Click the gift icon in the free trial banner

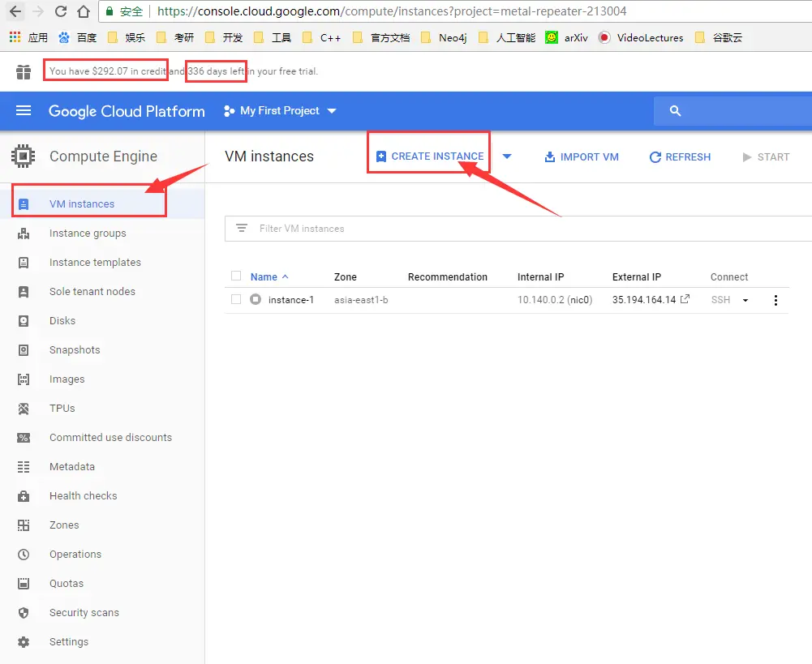24,72
